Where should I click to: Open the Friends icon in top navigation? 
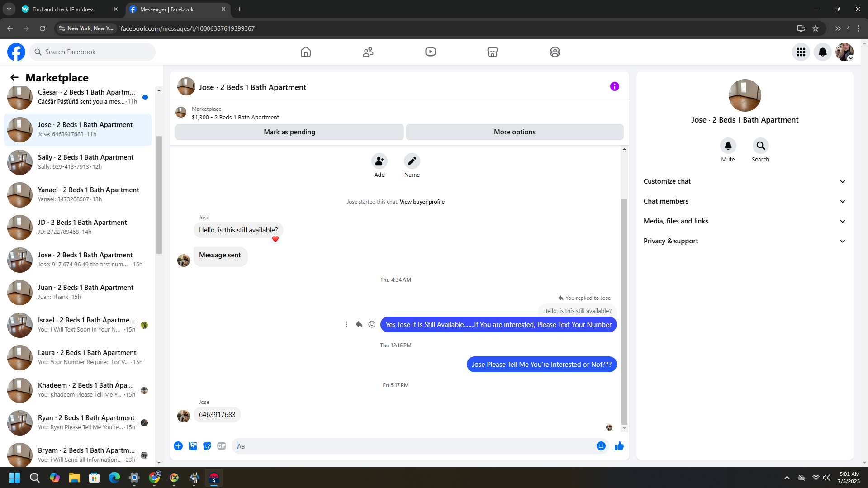(368, 52)
